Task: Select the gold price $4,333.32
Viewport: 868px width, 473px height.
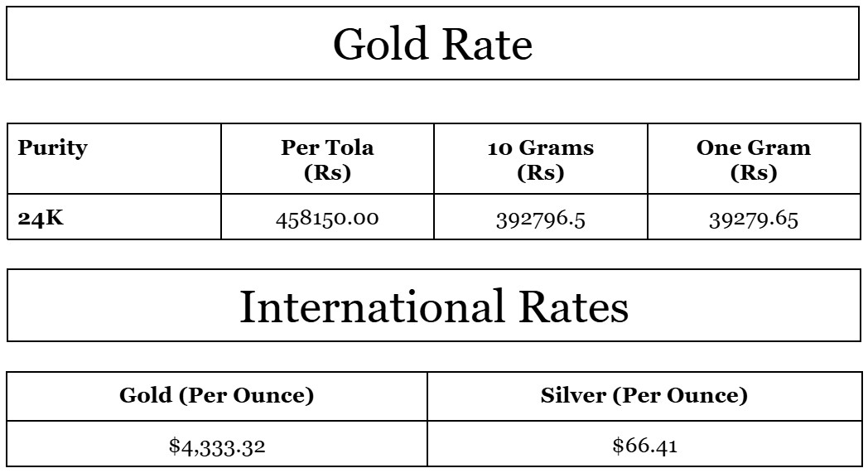Action: pos(217,446)
